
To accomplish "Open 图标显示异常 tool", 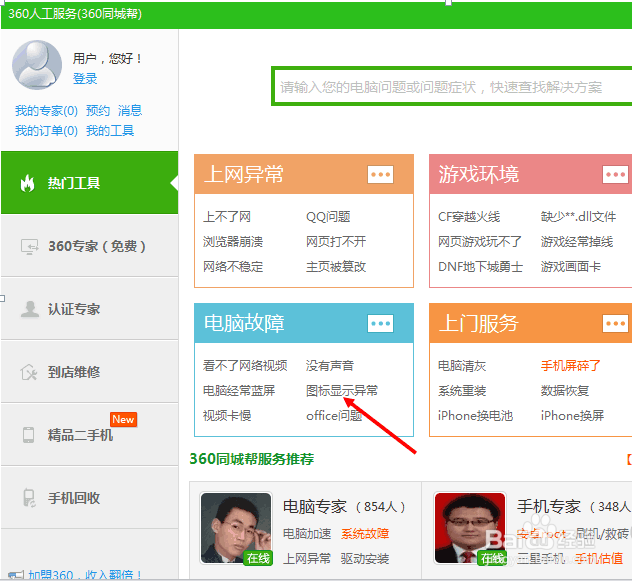I will [x=342, y=391].
